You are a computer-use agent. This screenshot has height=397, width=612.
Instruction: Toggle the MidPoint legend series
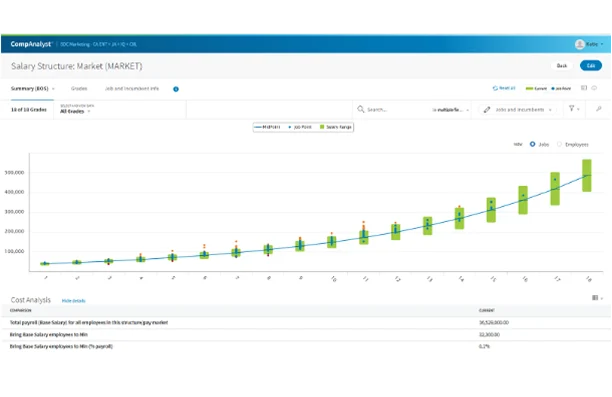[x=267, y=127]
